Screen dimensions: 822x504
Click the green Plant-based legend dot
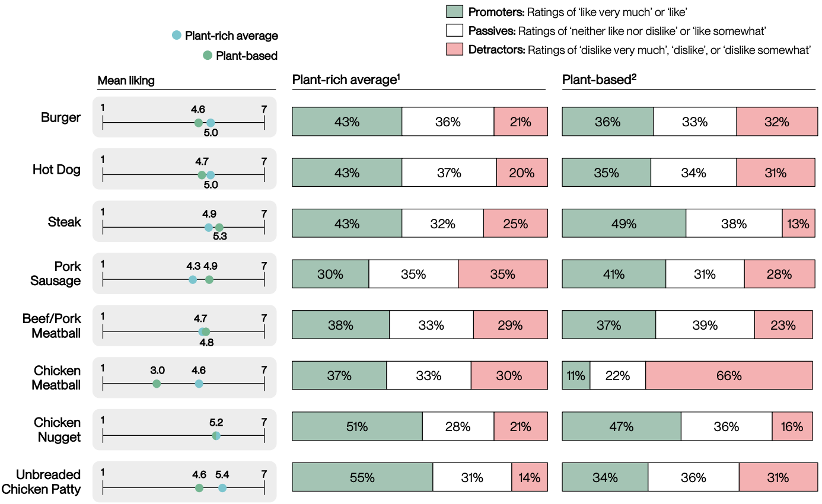pos(207,56)
